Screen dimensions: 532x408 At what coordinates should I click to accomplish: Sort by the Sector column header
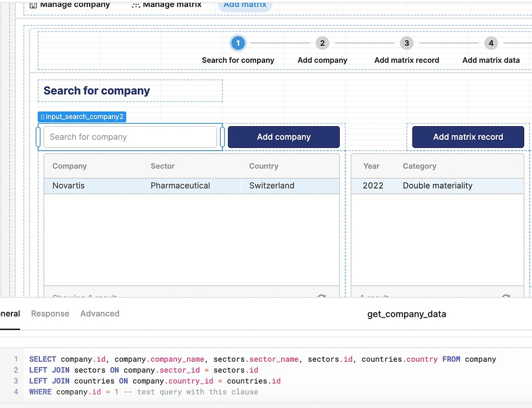(163, 166)
